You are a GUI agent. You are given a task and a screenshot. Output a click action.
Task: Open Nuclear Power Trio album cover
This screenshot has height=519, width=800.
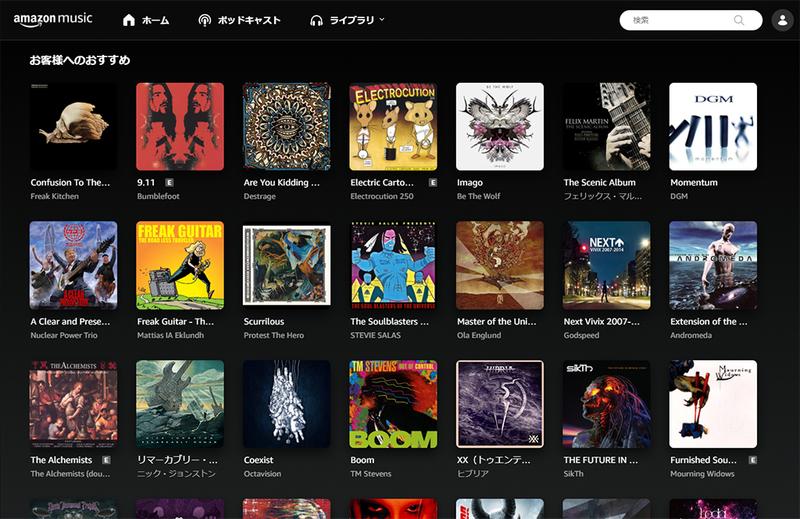[73, 265]
